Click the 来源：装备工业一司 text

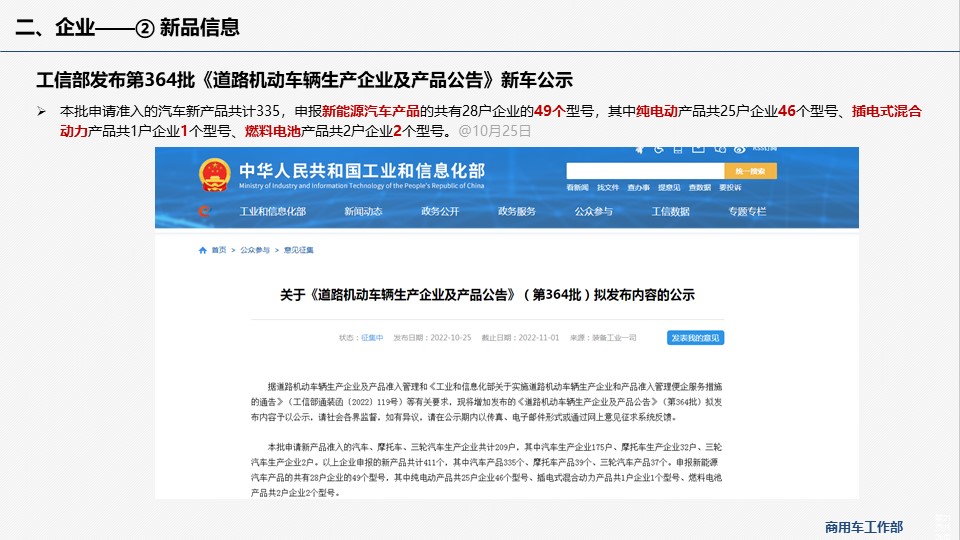[603, 338]
